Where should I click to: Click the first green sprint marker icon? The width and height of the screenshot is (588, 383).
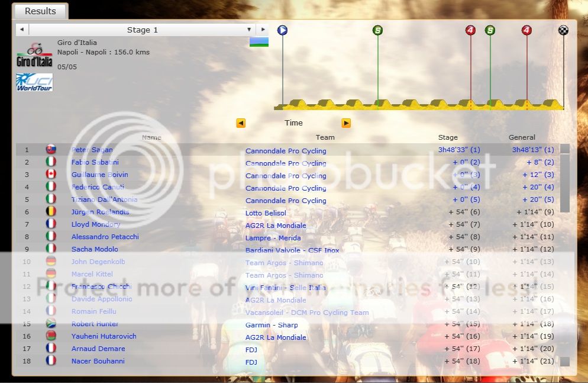(377, 30)
